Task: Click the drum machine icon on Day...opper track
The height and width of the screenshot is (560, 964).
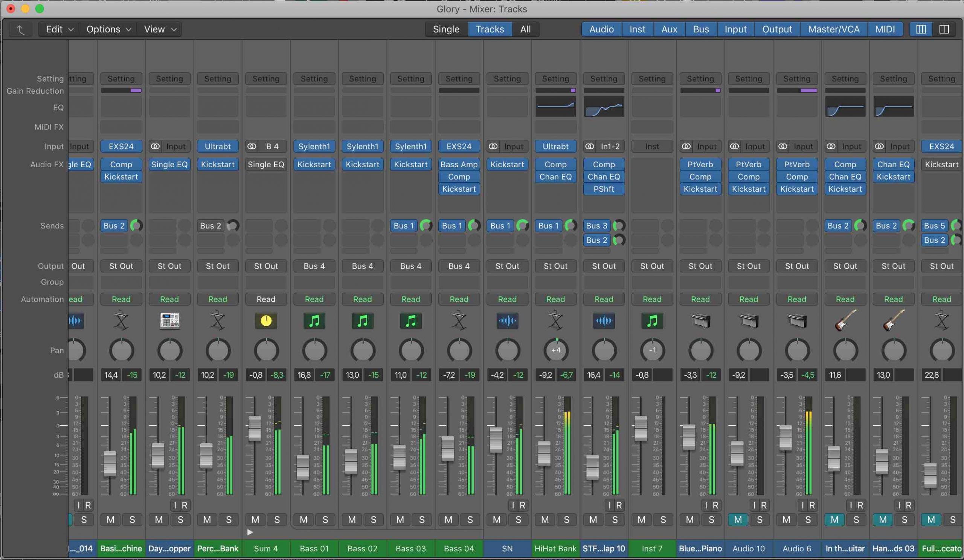Action: [169, 320]
